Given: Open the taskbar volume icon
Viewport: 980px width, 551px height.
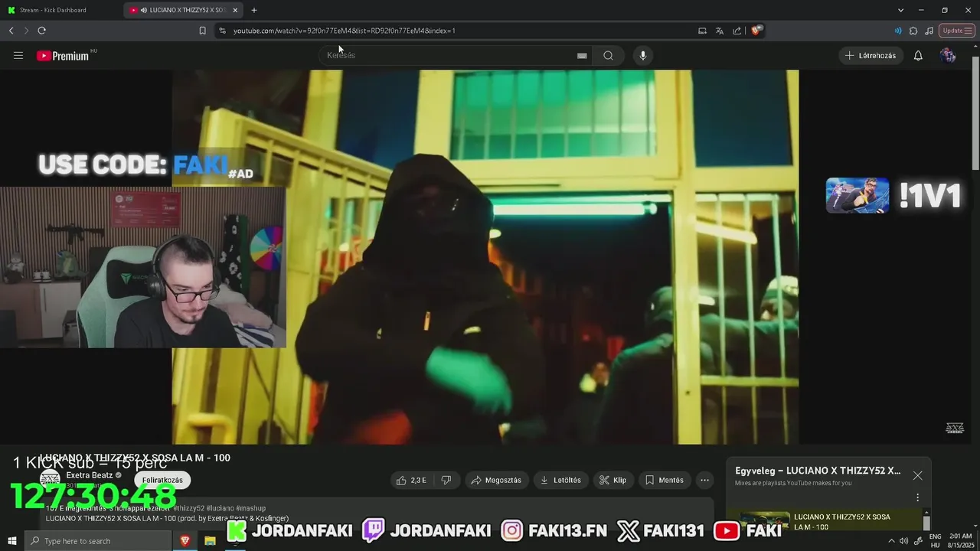Looking at the screenshot, I should (x=903, y=541).
